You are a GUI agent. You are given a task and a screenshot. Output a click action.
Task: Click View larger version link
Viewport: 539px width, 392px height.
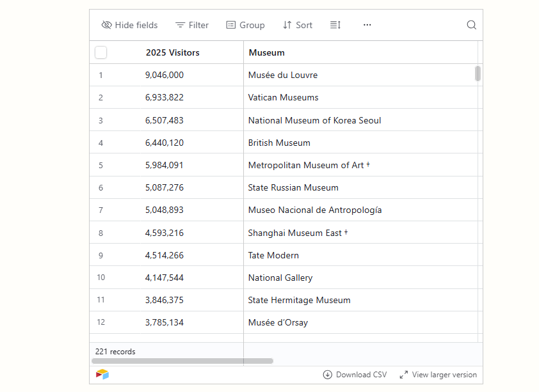(x=444, y=375)
